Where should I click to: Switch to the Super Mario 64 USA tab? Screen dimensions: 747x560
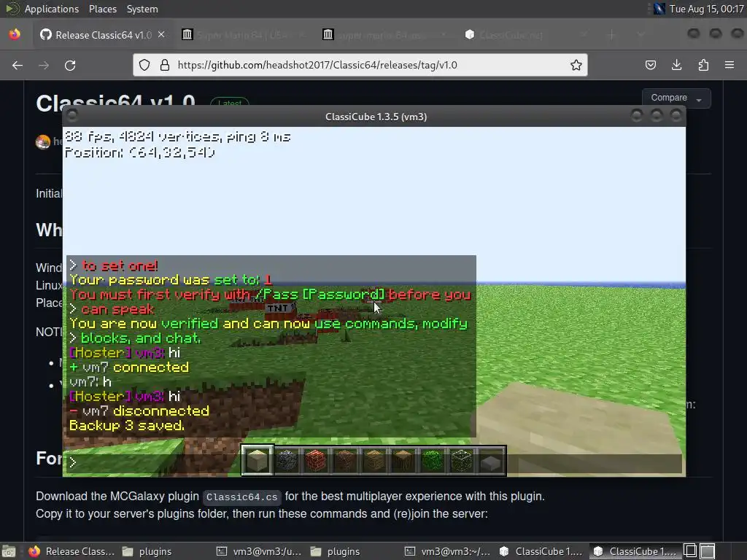tap(242, 35)
